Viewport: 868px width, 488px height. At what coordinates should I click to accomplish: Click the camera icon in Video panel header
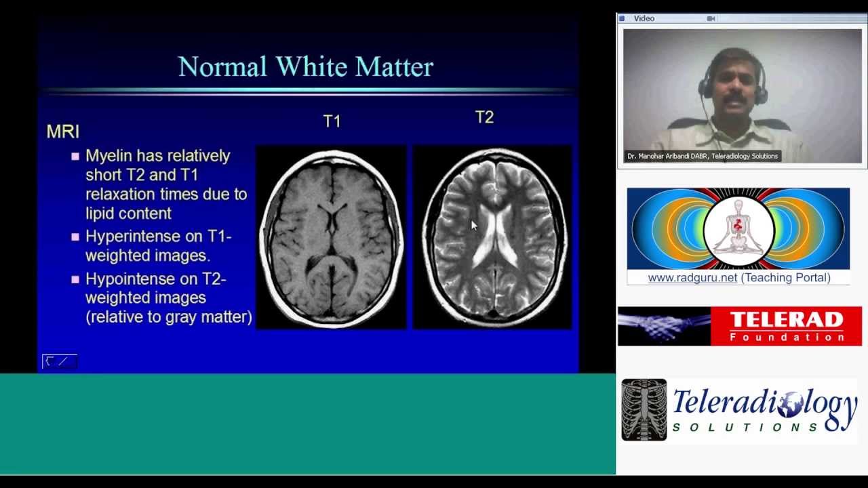(x=711, y=18)
